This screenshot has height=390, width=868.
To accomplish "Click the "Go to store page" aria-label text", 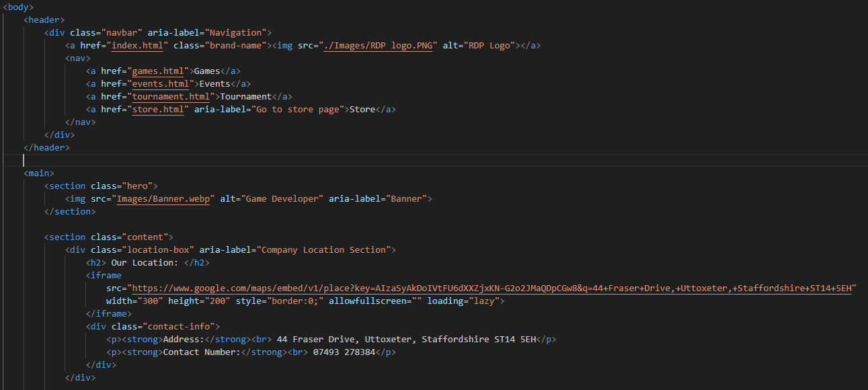I will (298, 110).
